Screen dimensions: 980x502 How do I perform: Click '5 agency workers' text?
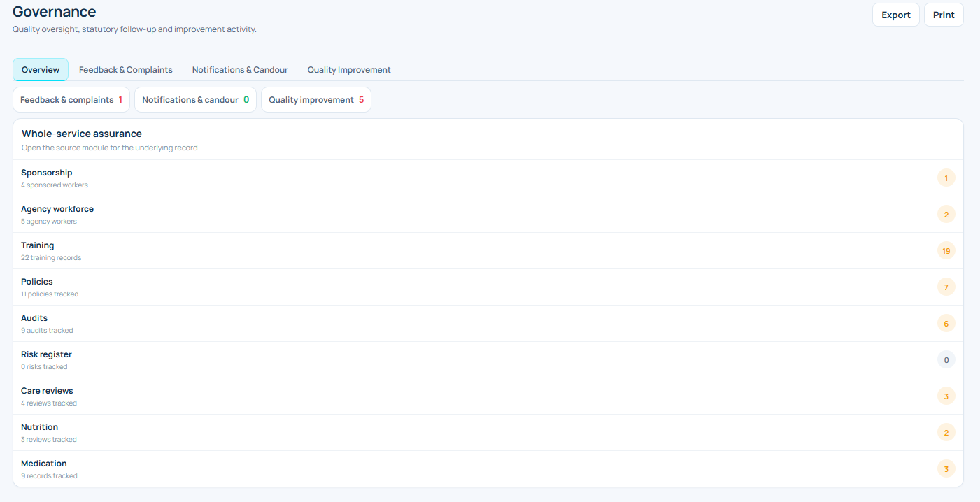[x=49, y=222]
